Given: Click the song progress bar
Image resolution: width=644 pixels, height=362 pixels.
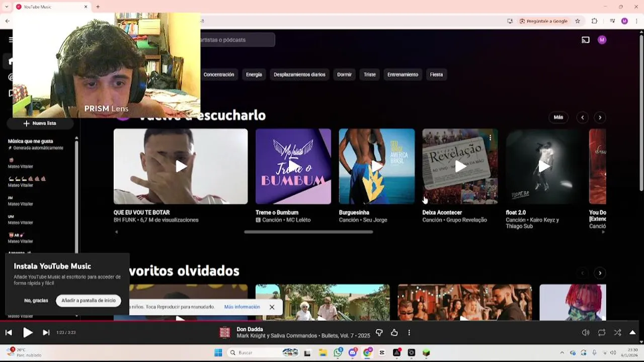Looking at the screenshot, I should coord(322,321).
